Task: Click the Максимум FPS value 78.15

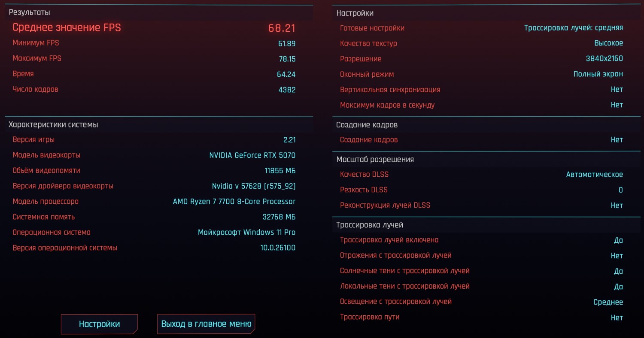Action: 287,59
